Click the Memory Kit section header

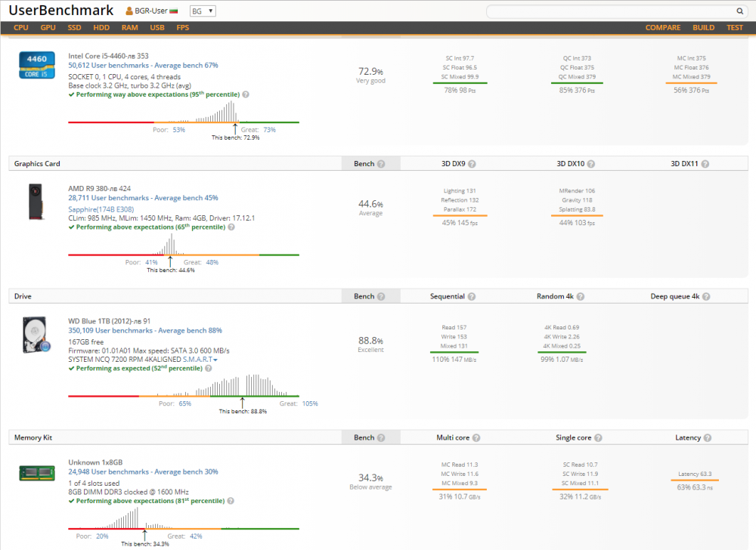click(33, 437)
